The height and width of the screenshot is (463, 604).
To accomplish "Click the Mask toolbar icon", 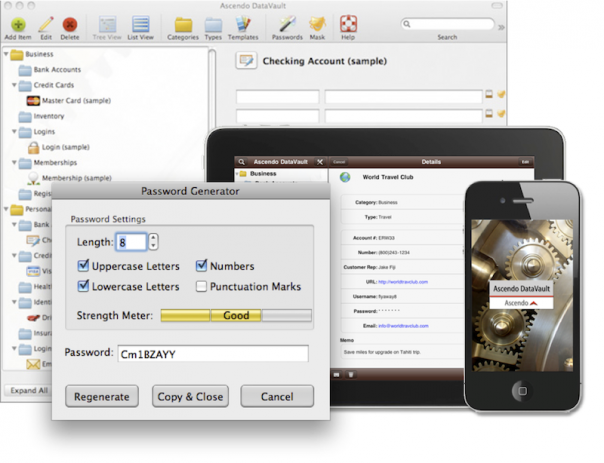I will click(317, 24).
